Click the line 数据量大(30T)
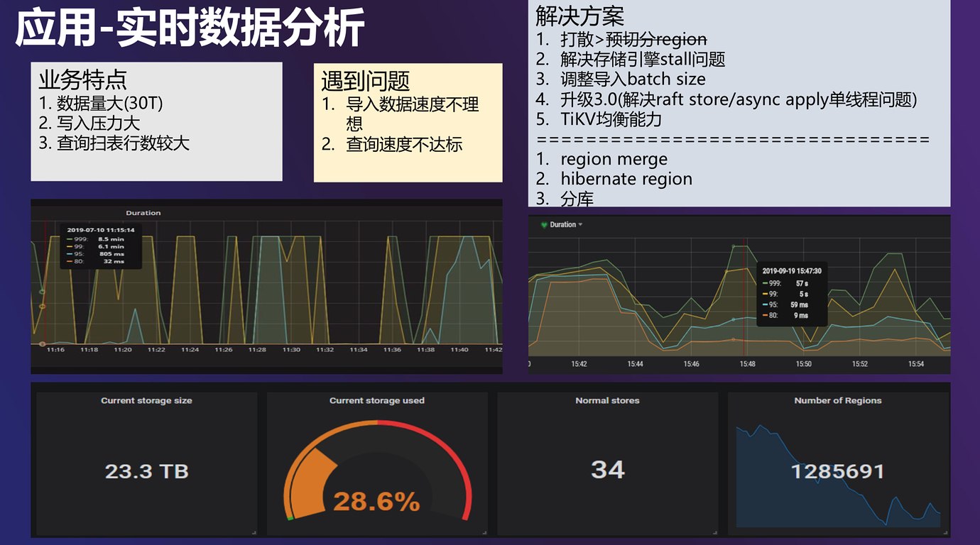The height and width of the screenshot is (545, 980). 101,104
